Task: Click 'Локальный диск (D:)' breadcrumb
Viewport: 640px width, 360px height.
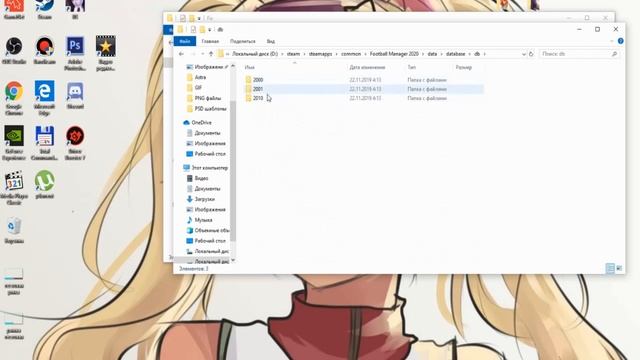Action: point(255,54)
